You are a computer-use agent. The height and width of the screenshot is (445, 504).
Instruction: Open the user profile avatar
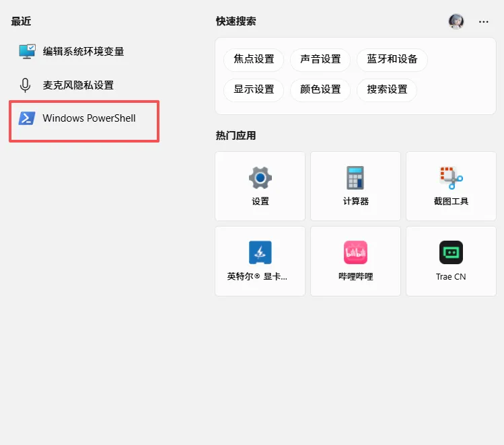coord(456,22)
